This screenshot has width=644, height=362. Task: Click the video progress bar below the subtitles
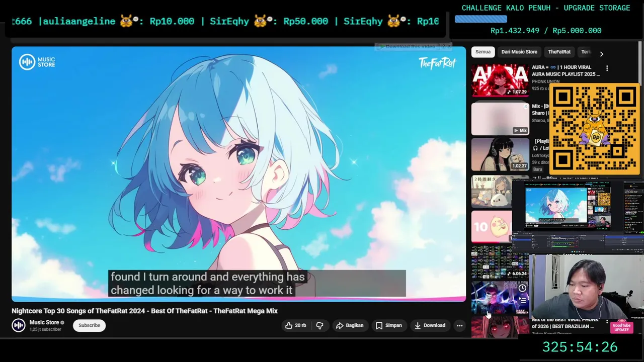click(238, 300)
